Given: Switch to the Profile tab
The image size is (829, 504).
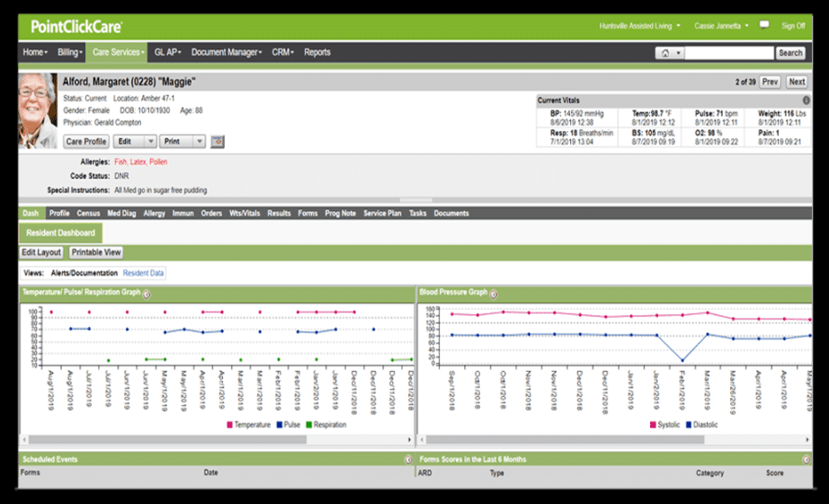Looking at the screenshot, I should 59,214.
